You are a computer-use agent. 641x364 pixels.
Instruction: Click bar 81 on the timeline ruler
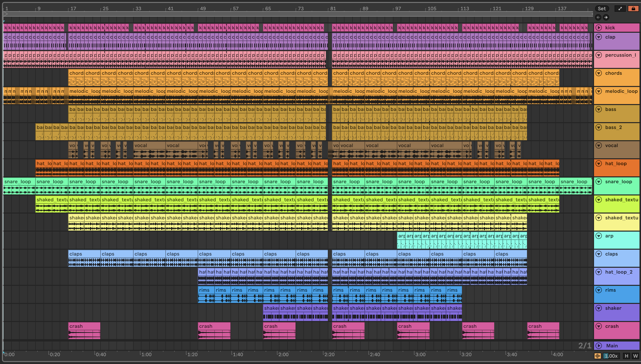tap(333, 9)
